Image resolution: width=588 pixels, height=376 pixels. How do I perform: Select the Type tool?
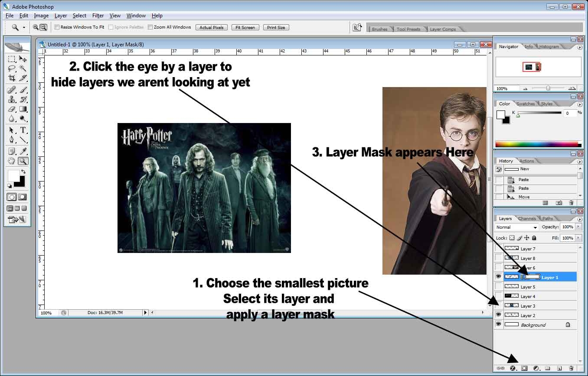(x=23, y=130)
